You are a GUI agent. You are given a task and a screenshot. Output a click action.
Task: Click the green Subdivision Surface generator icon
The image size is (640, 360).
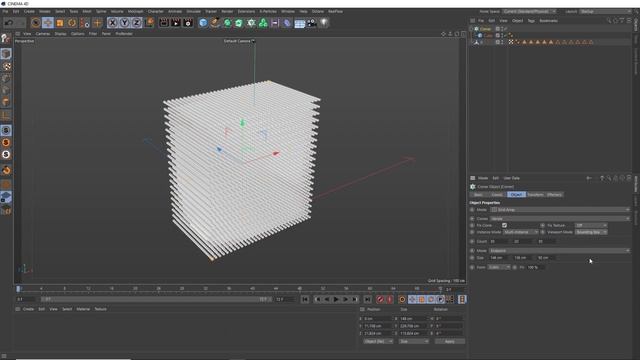pyautogui.click(x=227, y=23)
